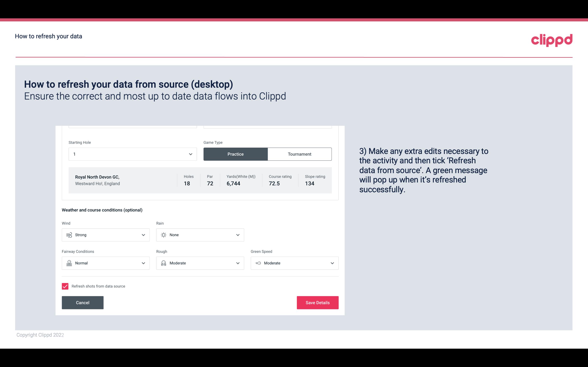Click the rain condition icon

pyautogui.click(x=163, y=235)
